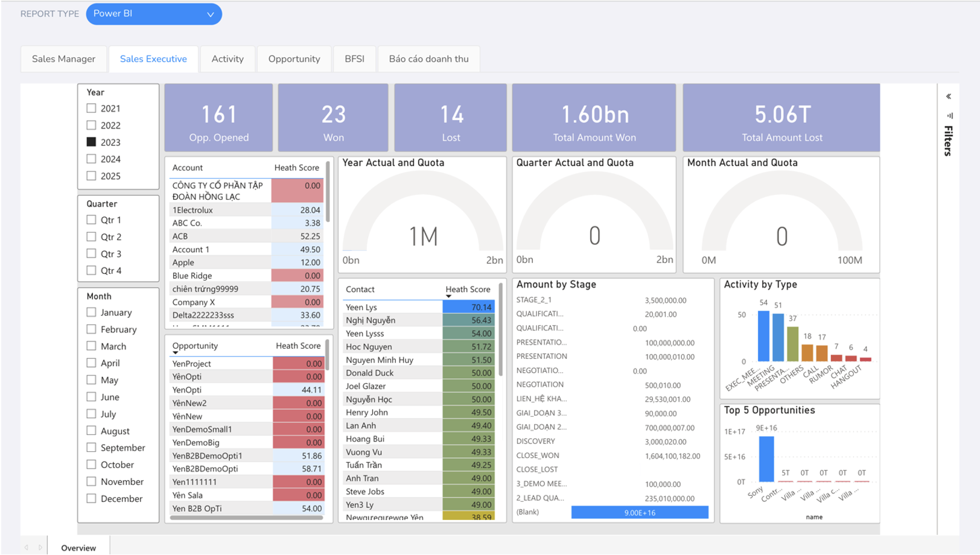Select the Overview page tab

click(78, 548)
